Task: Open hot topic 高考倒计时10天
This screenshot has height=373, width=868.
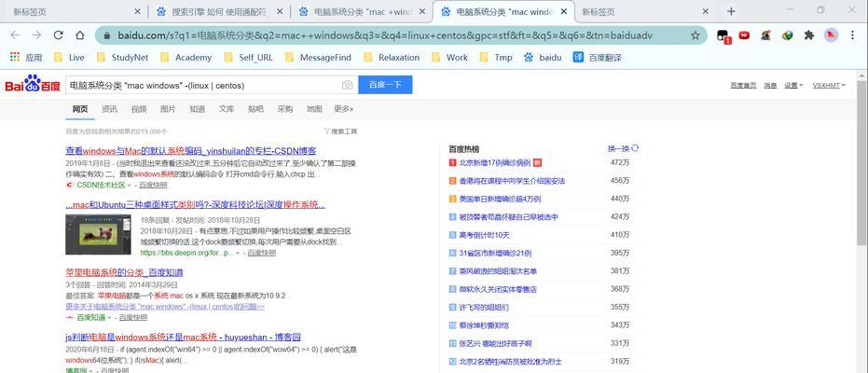Action: coord(485,235)
